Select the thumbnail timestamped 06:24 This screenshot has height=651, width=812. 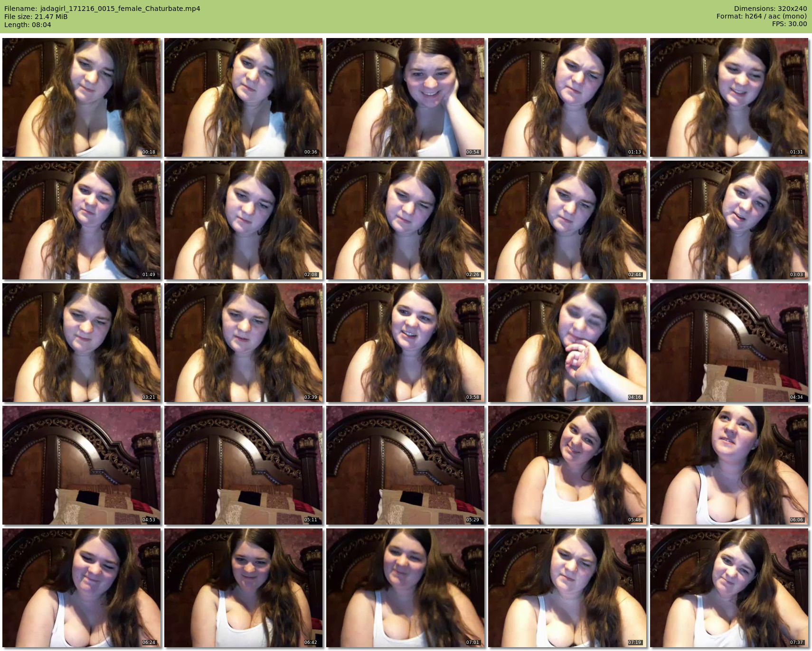(x=82, y=588)
